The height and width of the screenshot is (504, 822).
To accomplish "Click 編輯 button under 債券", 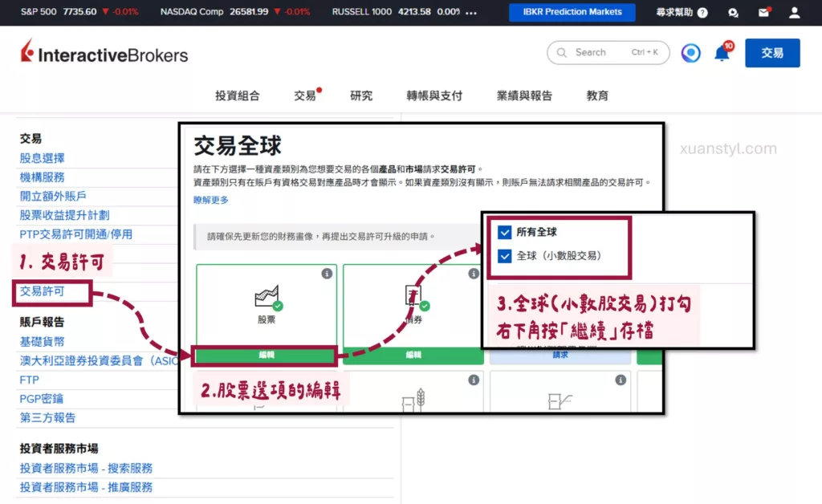I will (413, 356).
